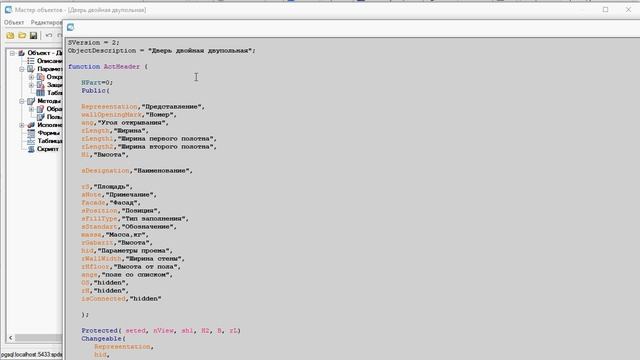This screenshot has width=640, height=360.
Task: Close the Мастер объектов window
Action: [x=628, y=9]
